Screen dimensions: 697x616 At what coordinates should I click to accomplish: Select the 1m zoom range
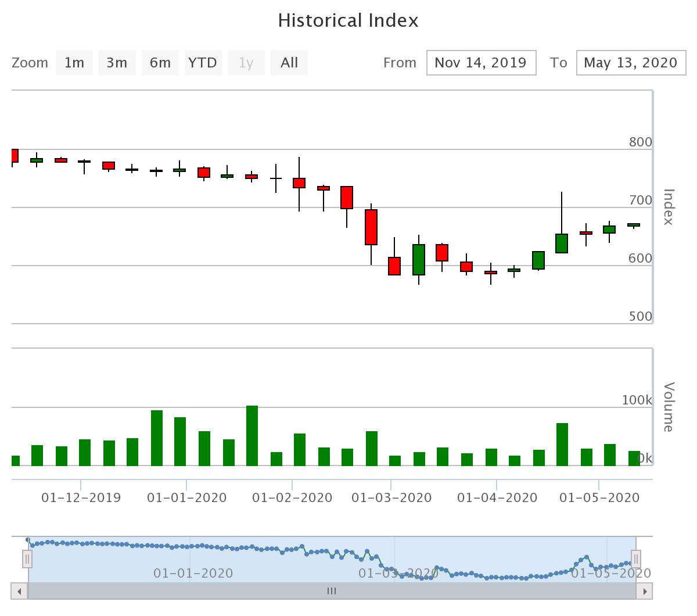74,63
